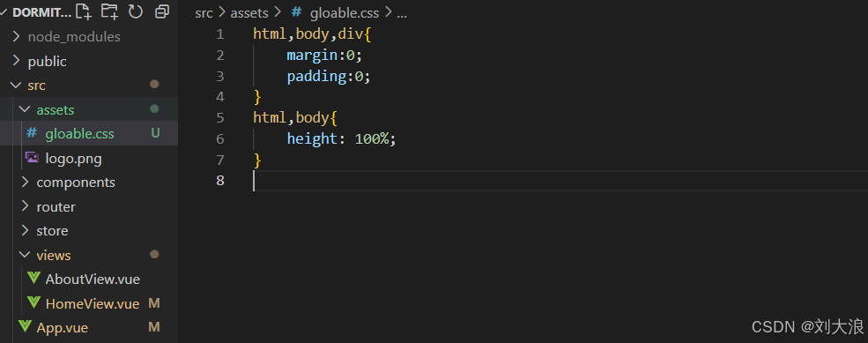The image size is (868, 343).
Task: Select the node_modules folder name
Action: coord(74,37)
